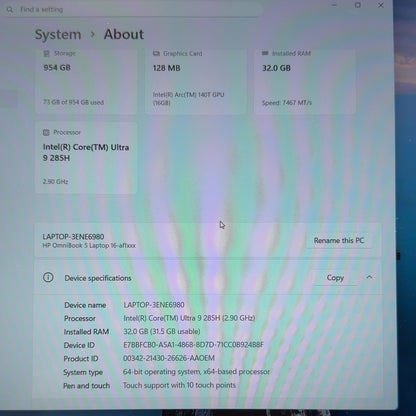Select the Processor value in specifications
Viewport: 416px width, 416px height.
coord(189,318)
